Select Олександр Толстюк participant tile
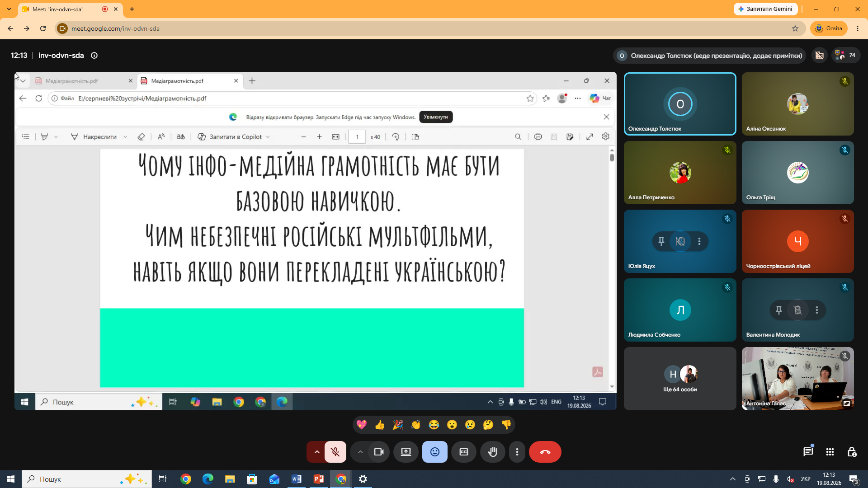This screenshot has height=488, width=868. (680, 104)
